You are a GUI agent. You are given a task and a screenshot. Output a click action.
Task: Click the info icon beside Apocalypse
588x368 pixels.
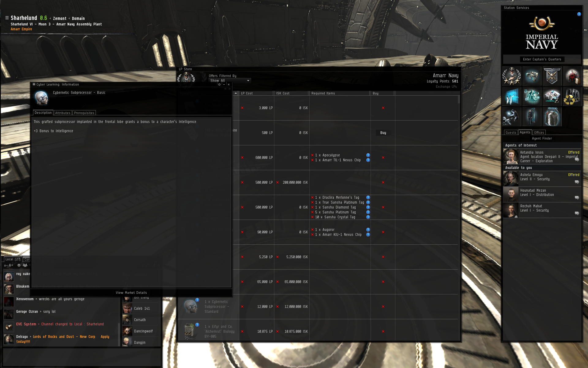click(x=368, y=155)
